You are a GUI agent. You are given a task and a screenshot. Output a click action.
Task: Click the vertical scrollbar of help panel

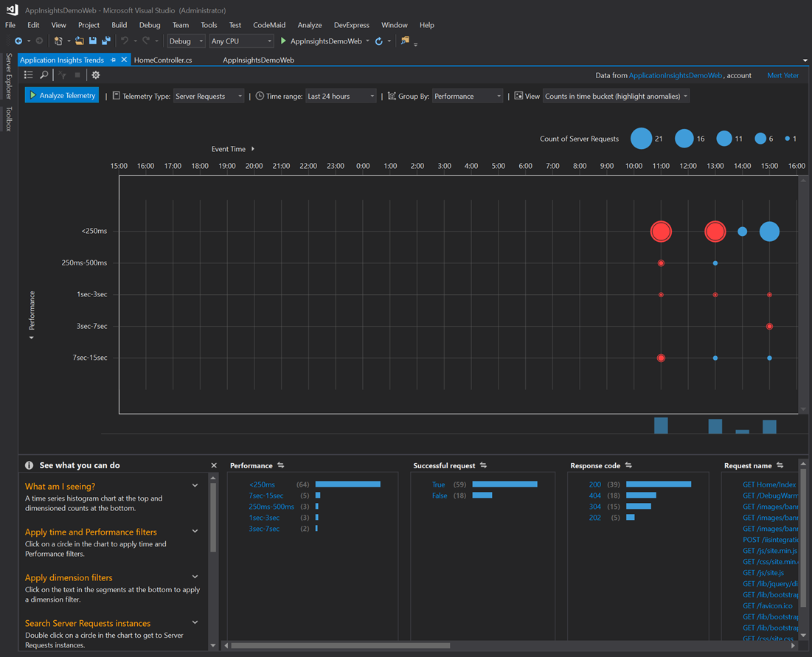coord(213,517)
